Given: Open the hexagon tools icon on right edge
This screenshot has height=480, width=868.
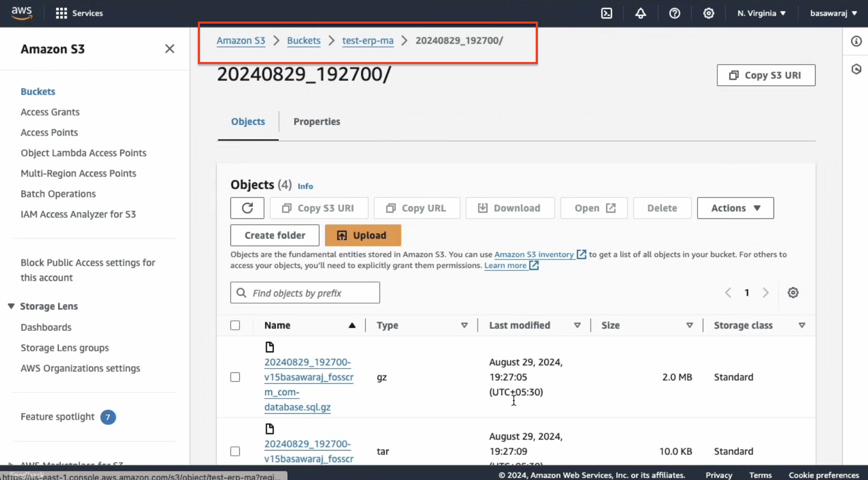Looking at the screenshot, I should click(x=856, y=69).
